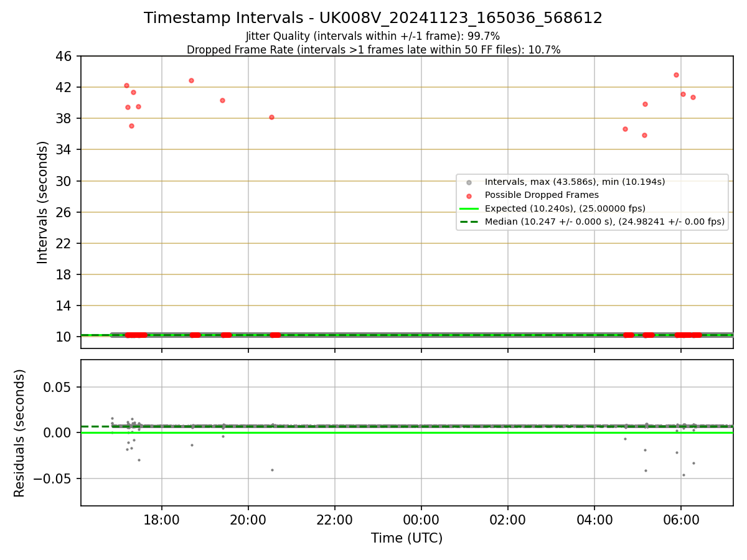Click legend entry starting 'Median (10.247'
Viewport: 747px width, 560px height.
604,221
